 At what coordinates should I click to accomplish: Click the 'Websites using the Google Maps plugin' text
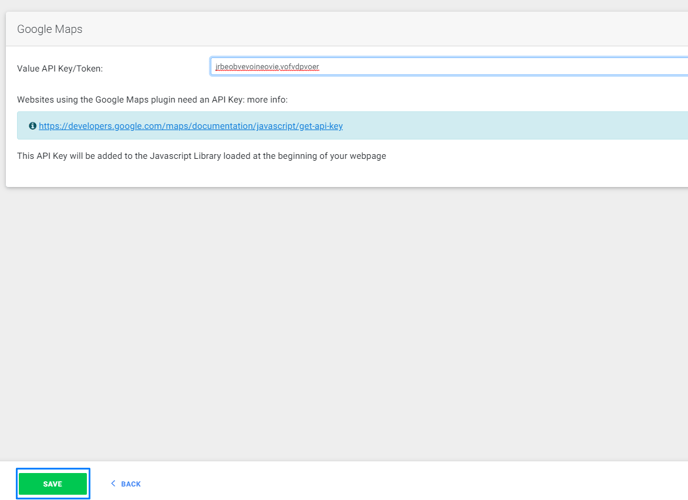coord(152,100)
